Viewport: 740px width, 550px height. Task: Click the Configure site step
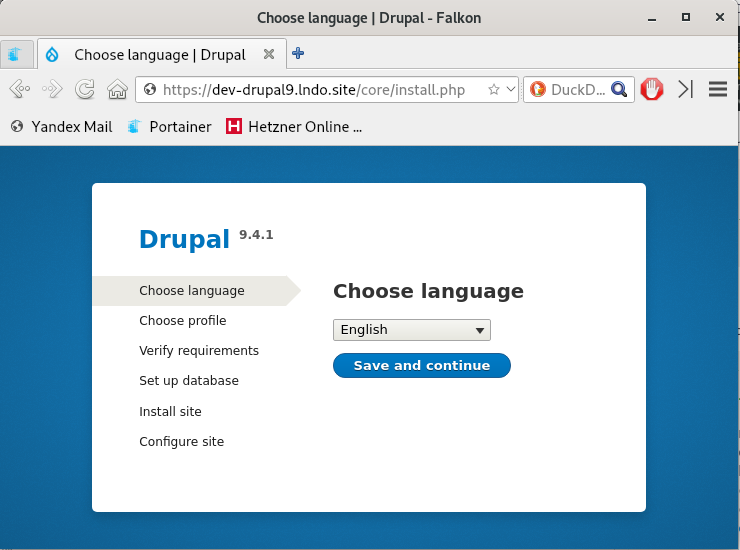[182, 442]
